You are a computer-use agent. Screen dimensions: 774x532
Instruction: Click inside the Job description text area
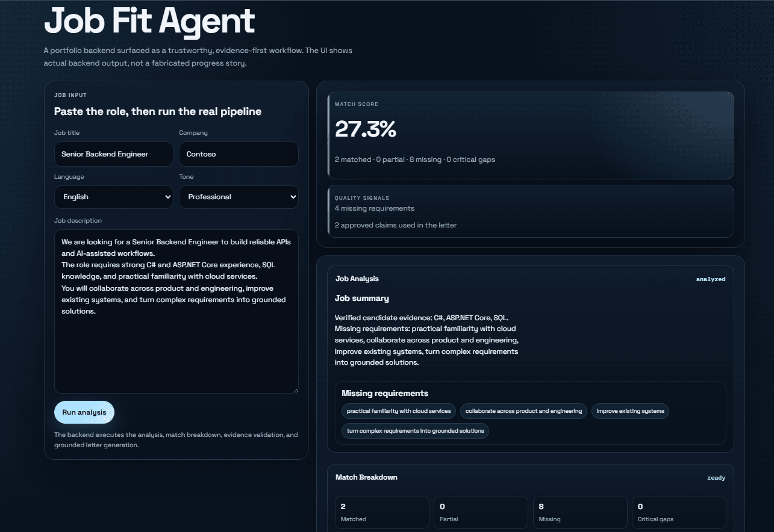click(x=176, y=311)
